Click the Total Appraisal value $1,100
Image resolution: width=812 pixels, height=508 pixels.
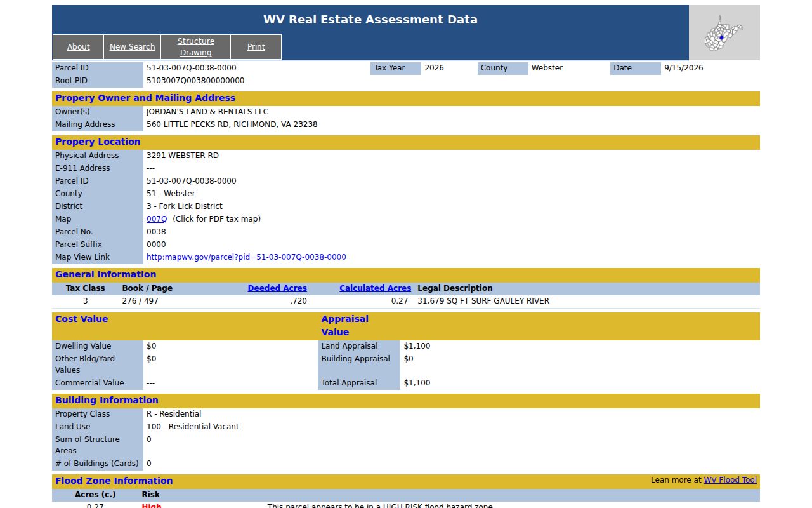pos(417,383)
